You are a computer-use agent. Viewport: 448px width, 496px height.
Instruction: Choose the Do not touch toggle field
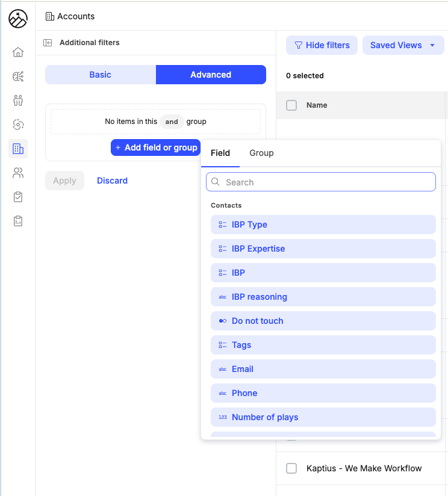tap(323, 321)
